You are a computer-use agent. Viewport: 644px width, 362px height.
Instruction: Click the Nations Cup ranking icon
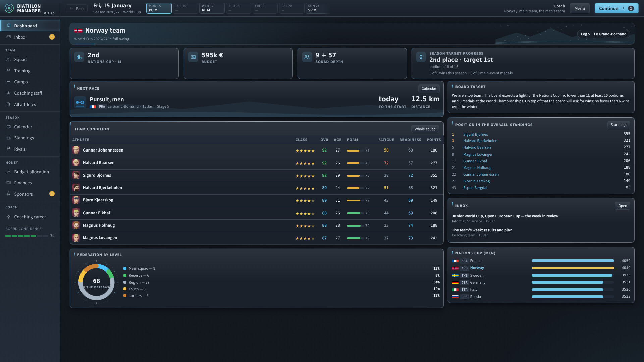point(79,57)
